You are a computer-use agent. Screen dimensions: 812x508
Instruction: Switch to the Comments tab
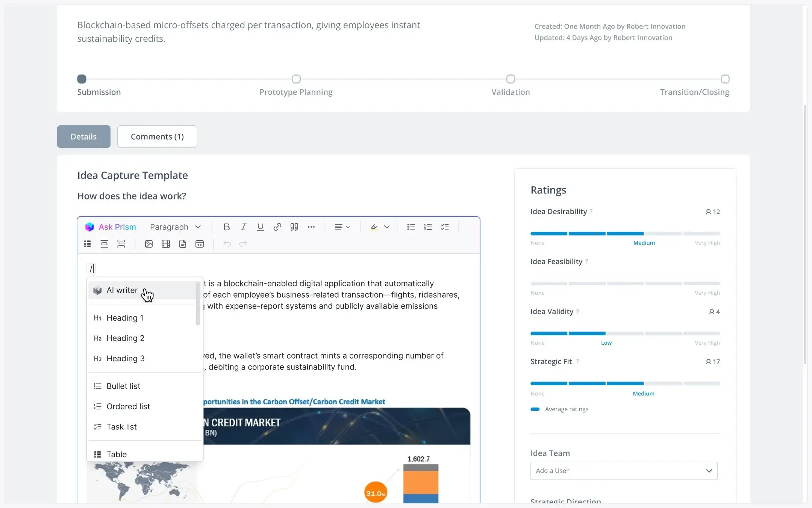157,136
